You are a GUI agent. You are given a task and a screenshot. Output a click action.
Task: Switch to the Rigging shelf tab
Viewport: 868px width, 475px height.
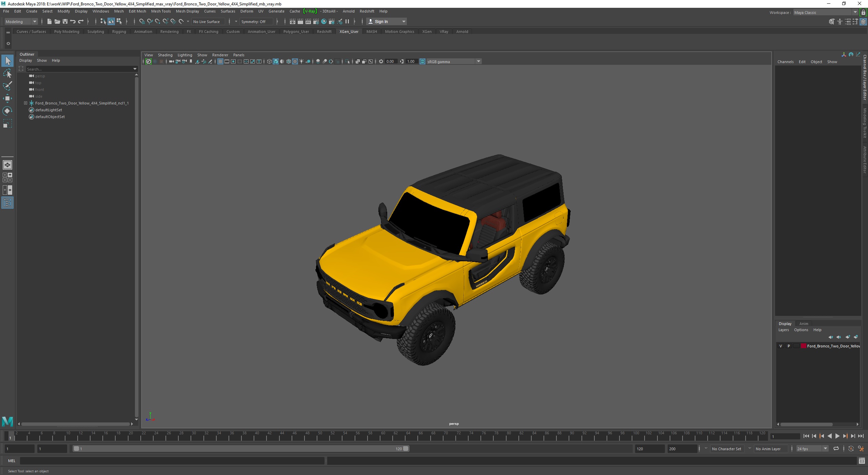pyautogui.click(x=119, y=32)
